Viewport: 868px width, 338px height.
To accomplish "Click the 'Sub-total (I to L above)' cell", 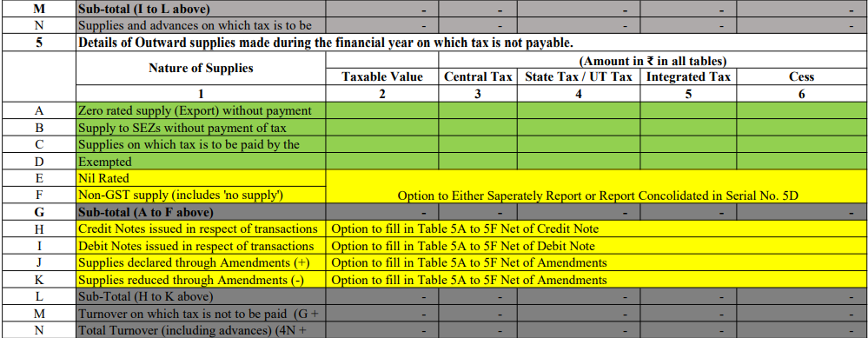I will coord(201,9).
